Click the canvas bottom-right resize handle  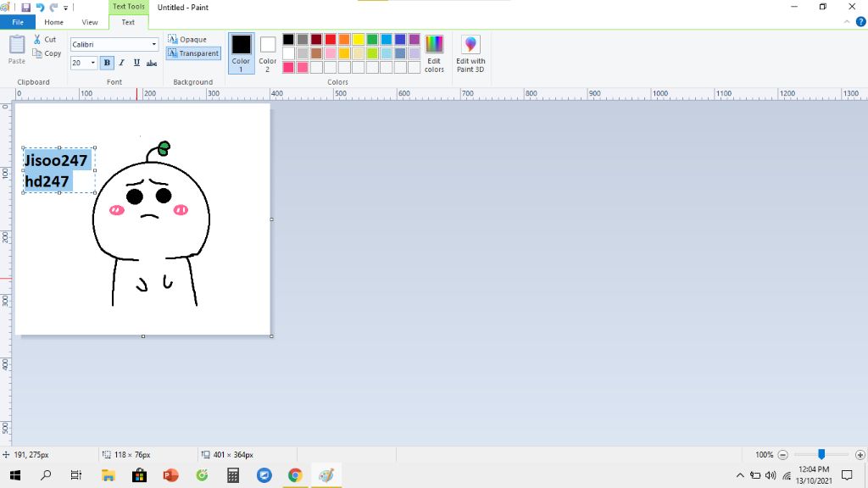click(272, 335)
